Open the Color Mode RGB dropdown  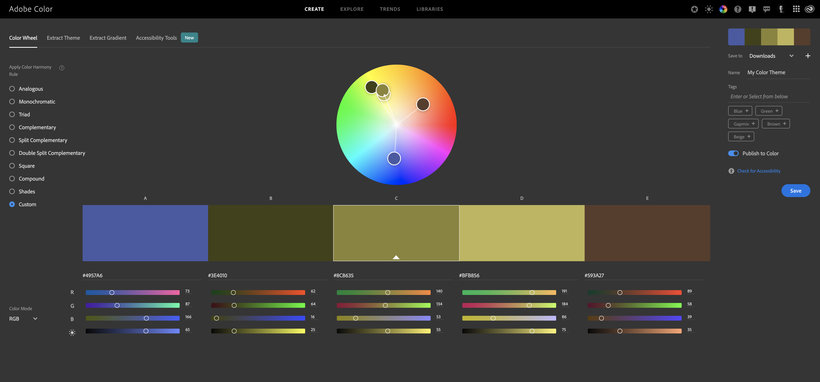pyautogui.click(x=24, y=318)
